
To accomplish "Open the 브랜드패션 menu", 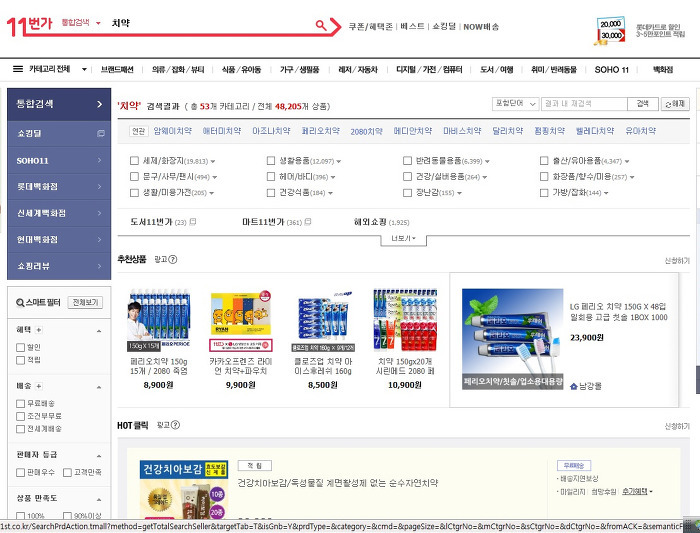I will tap(117, 70).
